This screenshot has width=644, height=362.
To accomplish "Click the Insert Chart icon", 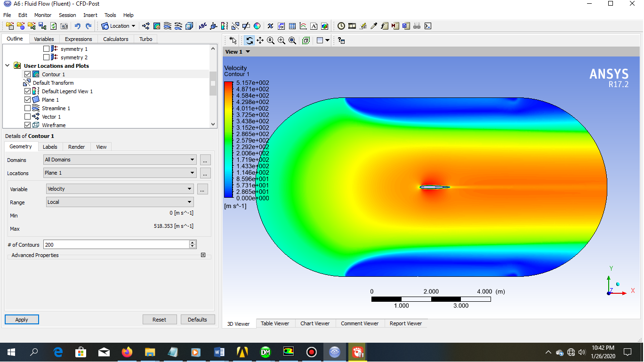I will pyautogui.click(x=303, y=26).
